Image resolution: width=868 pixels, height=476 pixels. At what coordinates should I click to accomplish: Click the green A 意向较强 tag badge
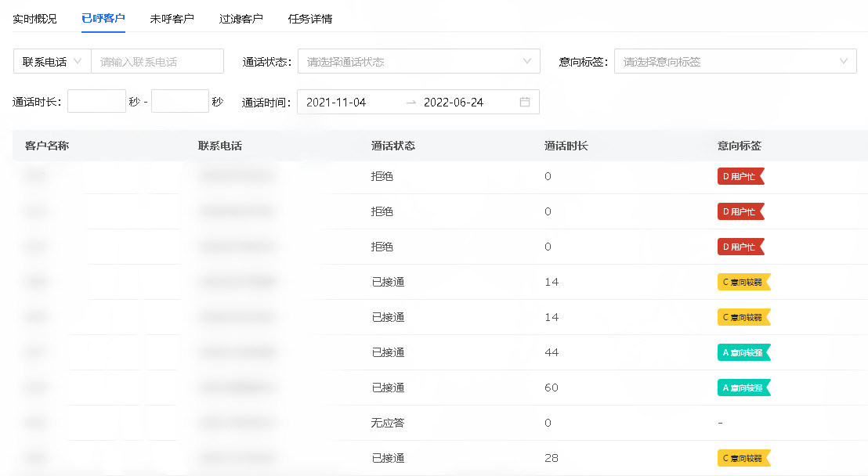point(743,352)
